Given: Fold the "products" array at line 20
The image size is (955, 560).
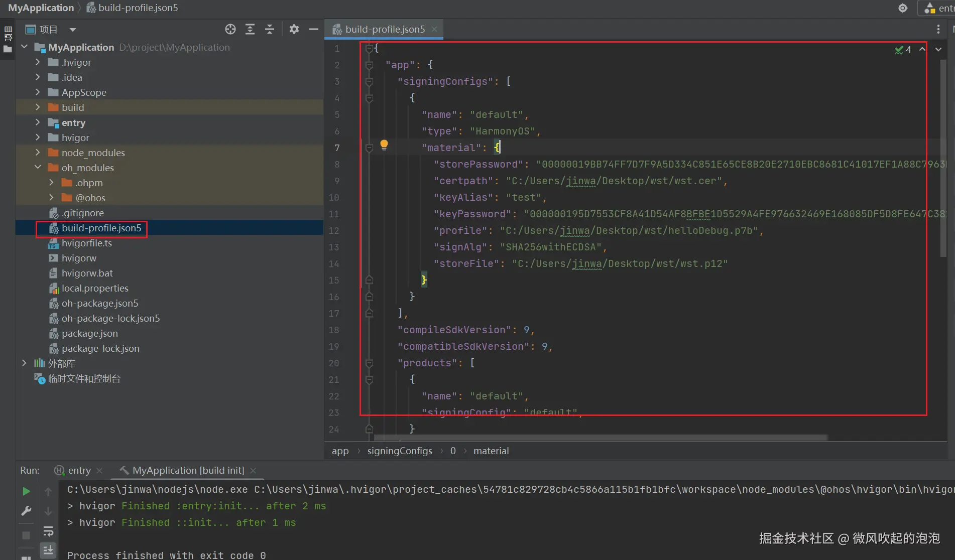Looking at the screenshot, I should click(369, 363).
